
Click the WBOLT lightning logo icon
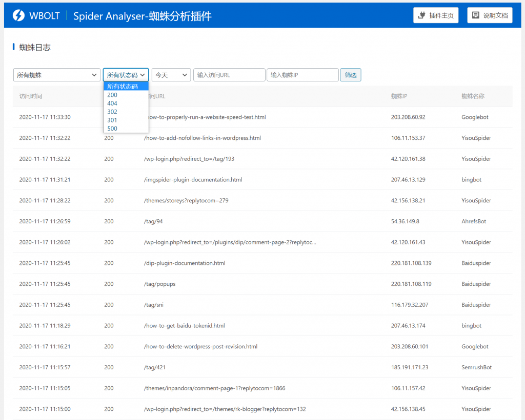click(18, 15)
